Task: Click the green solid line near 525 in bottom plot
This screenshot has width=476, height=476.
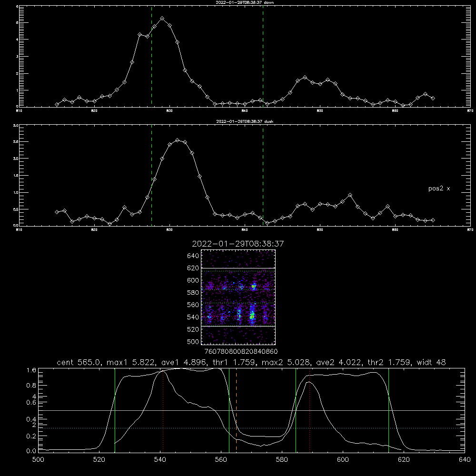Action: [x=115, y=409]
